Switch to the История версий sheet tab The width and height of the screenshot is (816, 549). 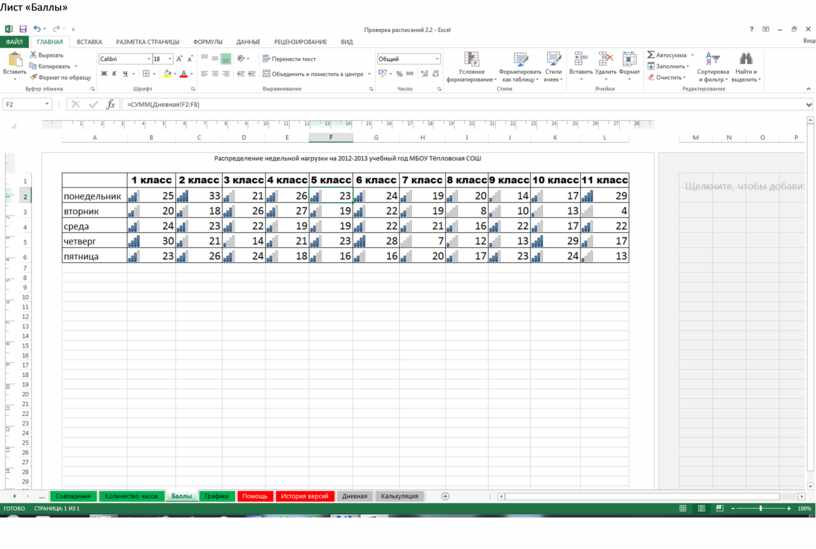point(304,496)
